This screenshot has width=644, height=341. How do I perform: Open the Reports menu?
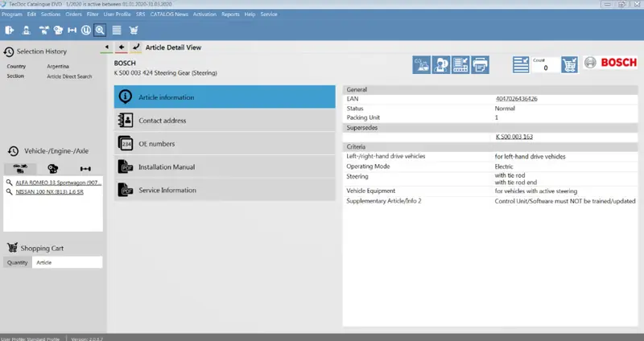pyautogui.click(x=230, y=14)
